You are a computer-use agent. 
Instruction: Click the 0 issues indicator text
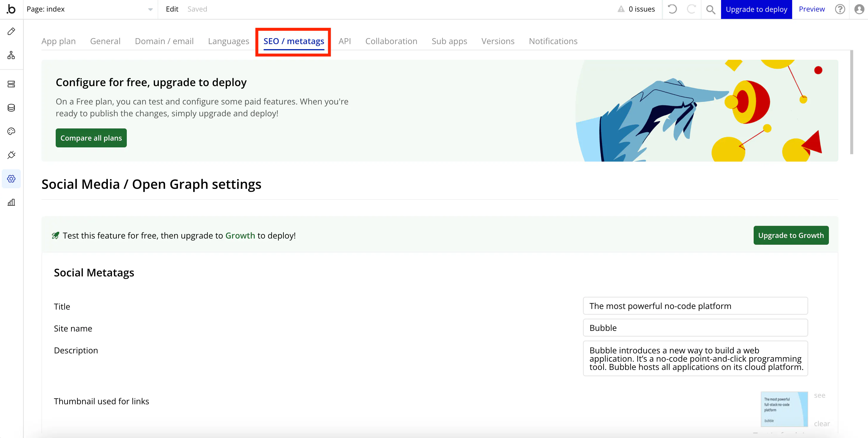tap(642, 9)
